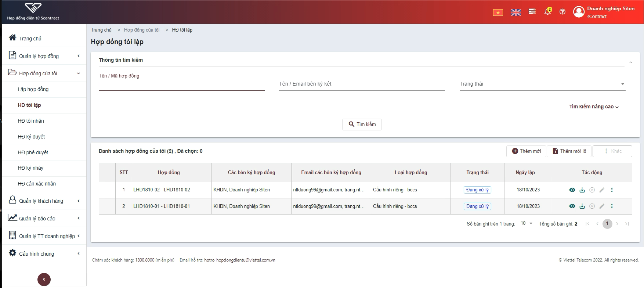Download contract LHD1810-02

pos(582,190)
